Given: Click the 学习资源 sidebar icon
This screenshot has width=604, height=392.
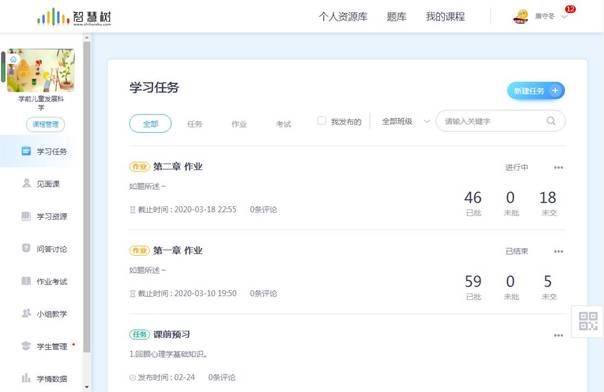Looking at the screenshot, I should pyautogui.click(x=26, y=216).
